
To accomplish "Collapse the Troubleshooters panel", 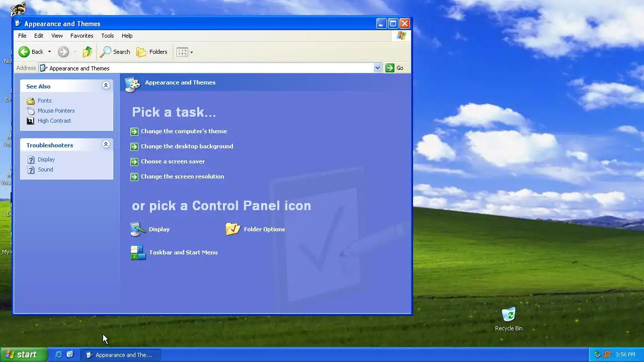I will [106, 144].
